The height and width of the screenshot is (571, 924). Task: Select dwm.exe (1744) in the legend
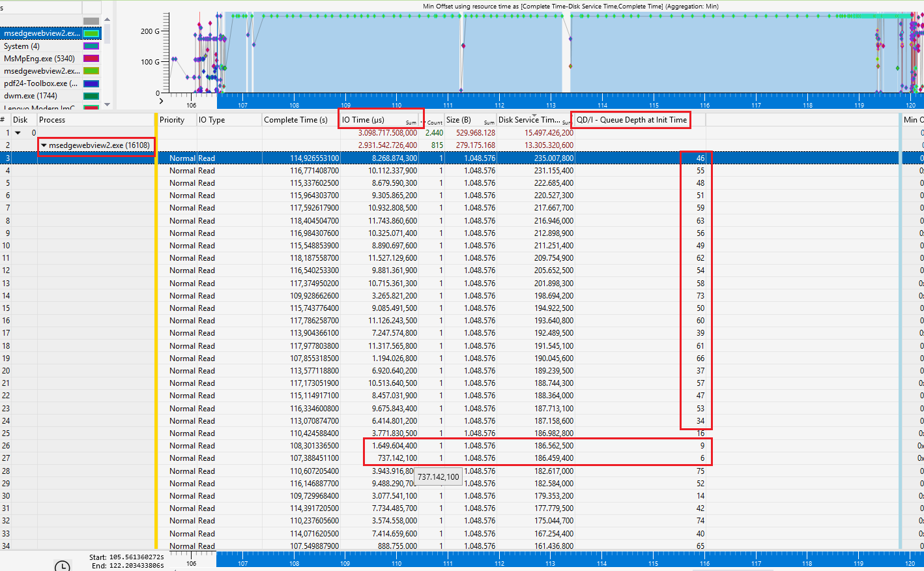[31, 96]
